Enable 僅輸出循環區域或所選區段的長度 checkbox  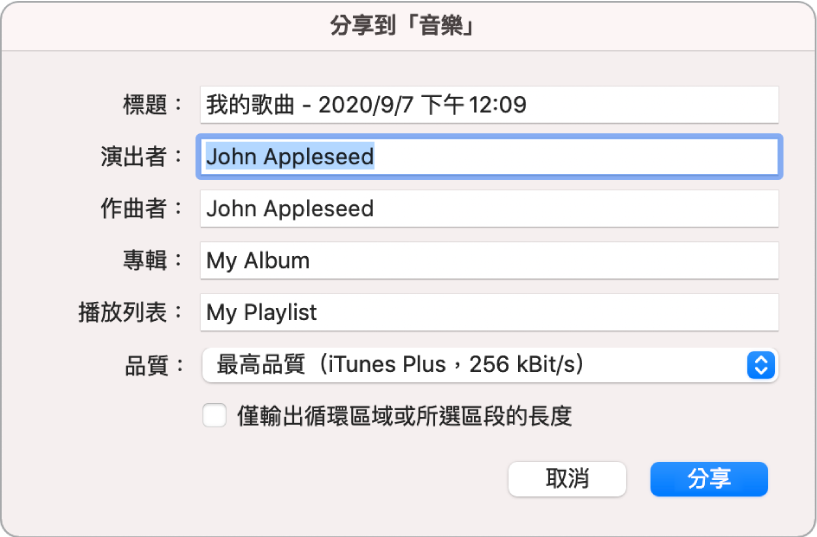(x=214, y=416)
